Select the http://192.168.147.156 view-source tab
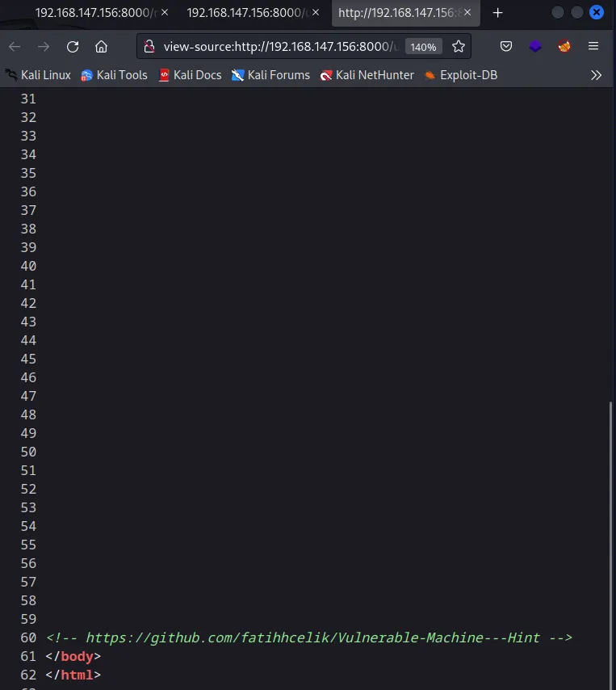 [405, 13]
